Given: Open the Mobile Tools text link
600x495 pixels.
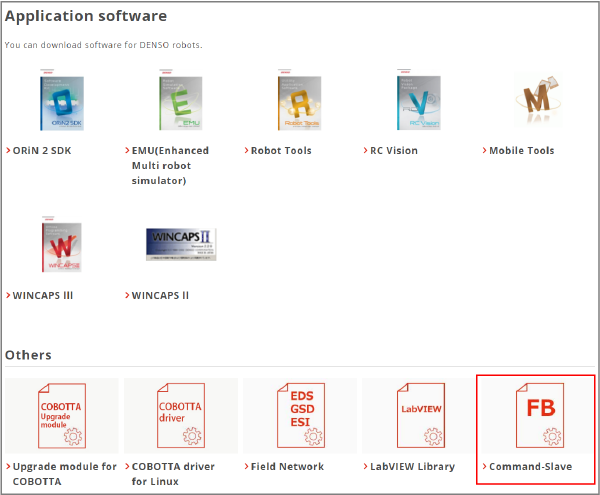Looking at the screenshot, I should pyautogui.click(x=521, y=151).
